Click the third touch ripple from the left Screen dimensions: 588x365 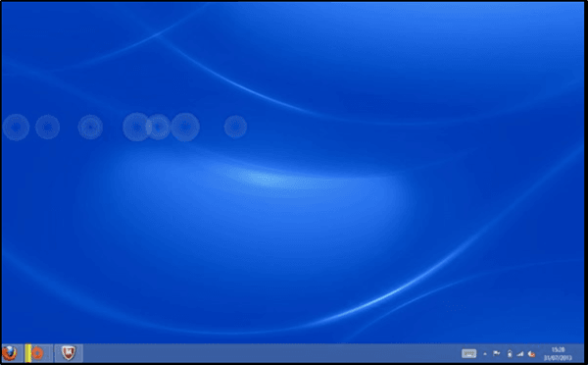pos(90,127)
